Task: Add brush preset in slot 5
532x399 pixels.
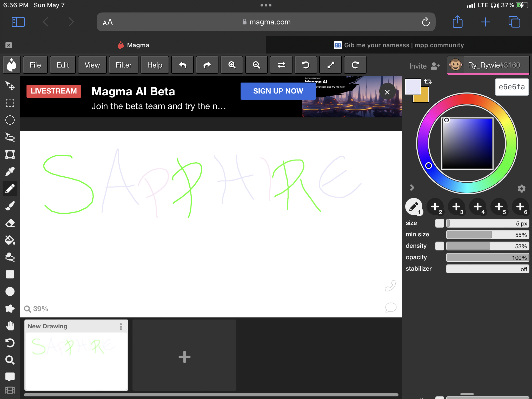Action: (499, 207)
